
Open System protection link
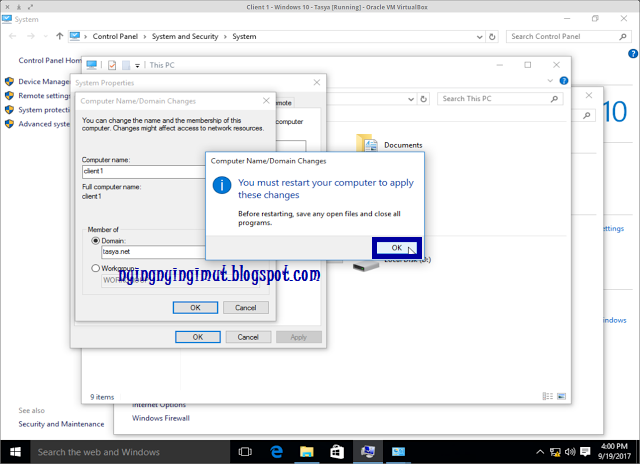[x=44, y=110]
